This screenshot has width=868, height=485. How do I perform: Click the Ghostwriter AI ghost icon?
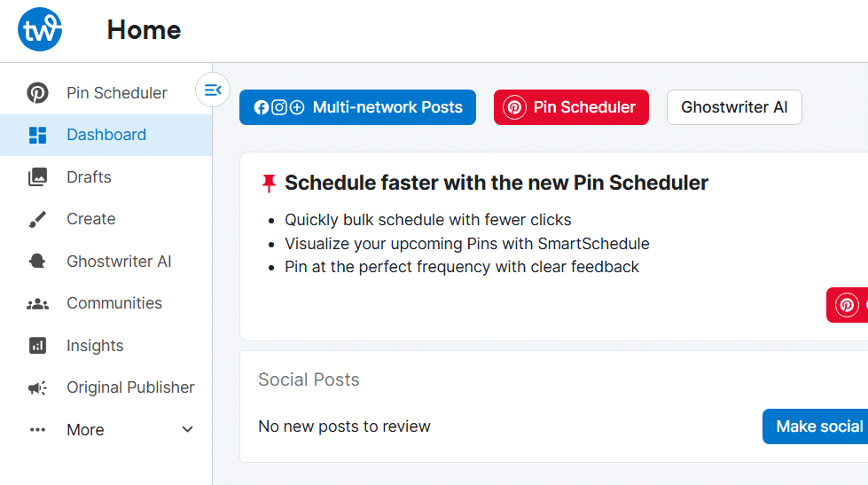pyautogui.click(x=37, y=261)
